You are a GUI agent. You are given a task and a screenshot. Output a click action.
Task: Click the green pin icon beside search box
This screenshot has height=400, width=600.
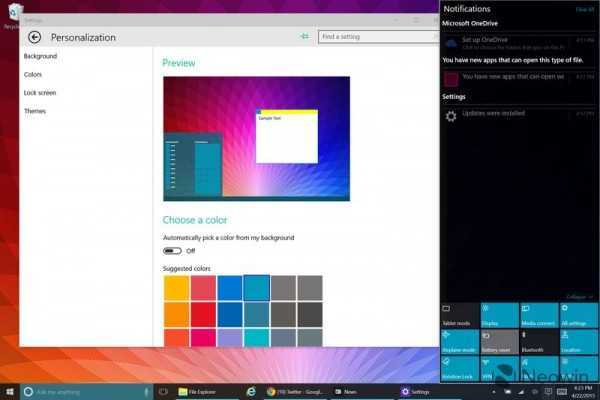coord(304,36)
